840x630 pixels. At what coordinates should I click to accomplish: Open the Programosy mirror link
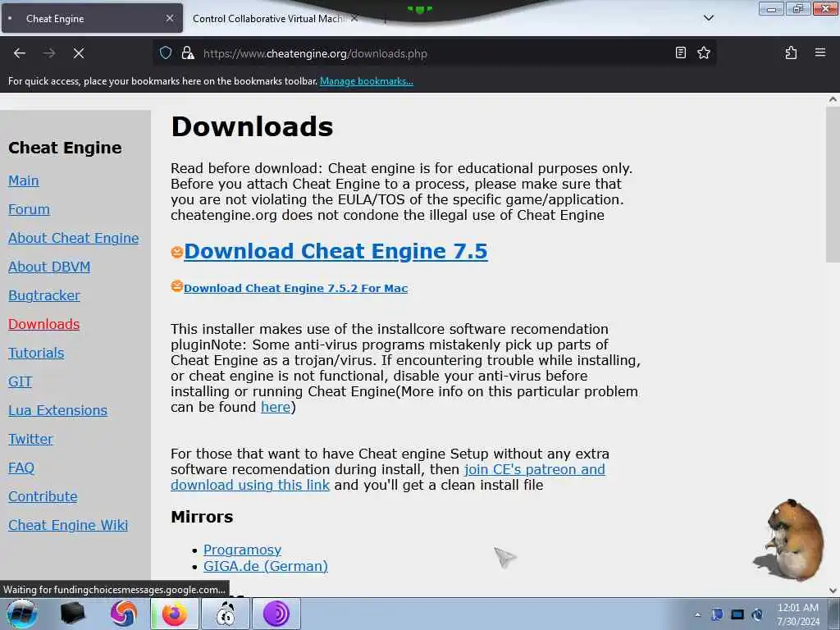(x=242, y=550)
